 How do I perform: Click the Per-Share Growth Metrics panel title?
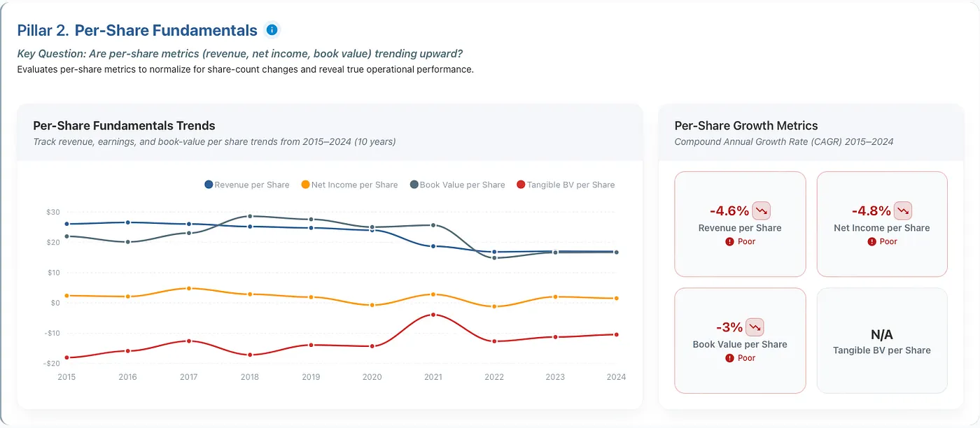pyautogui.click(x=746, y=126)
